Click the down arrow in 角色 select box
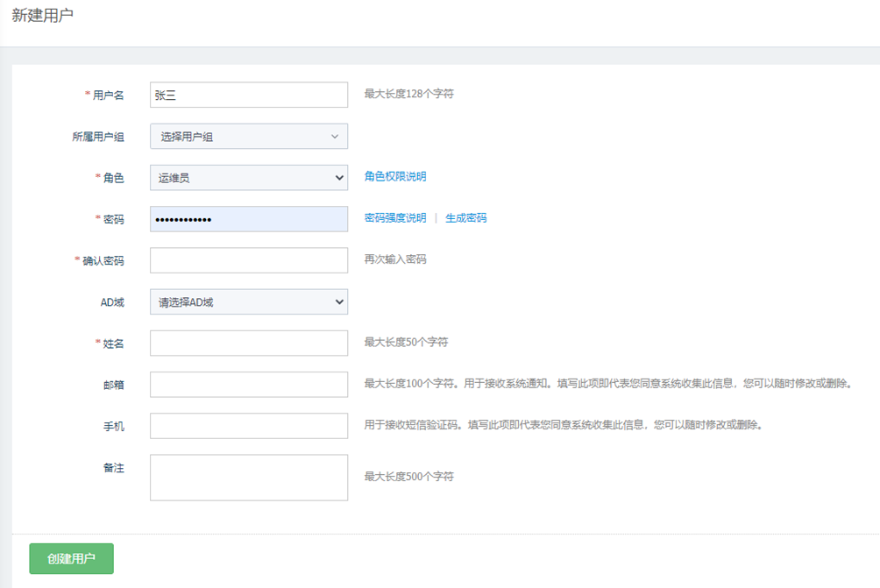The image size is (880, 588). 339,178
